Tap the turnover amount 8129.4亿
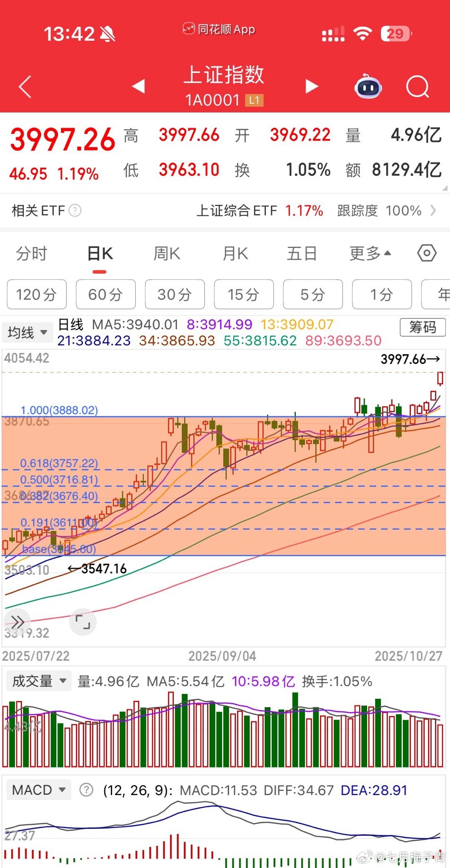The height and width of the screenshot is (868, 450). click(x=407, y=170)
